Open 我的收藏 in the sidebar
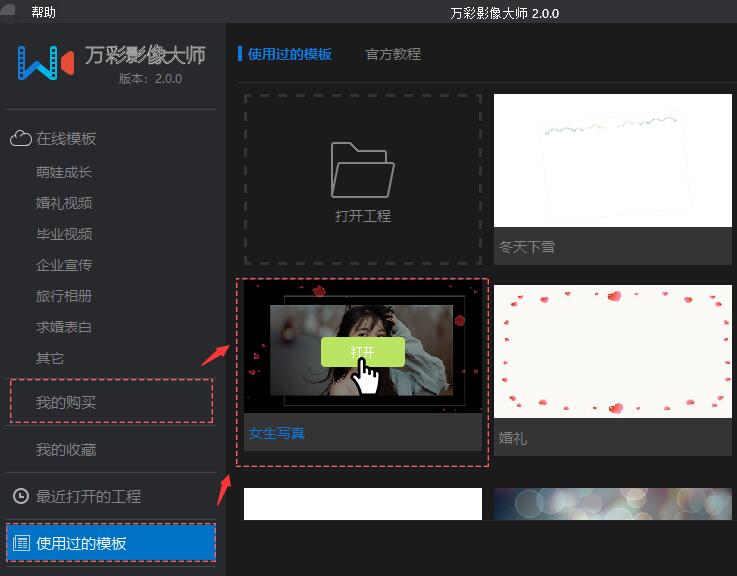Image resolution: width=737 pixels, height=576 pixels. [66, 450]
